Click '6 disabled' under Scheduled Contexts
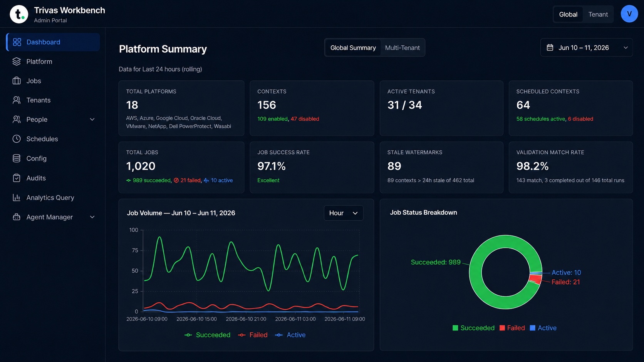The height and width of the screenshot is (362, 644). (x=580, y=119)
